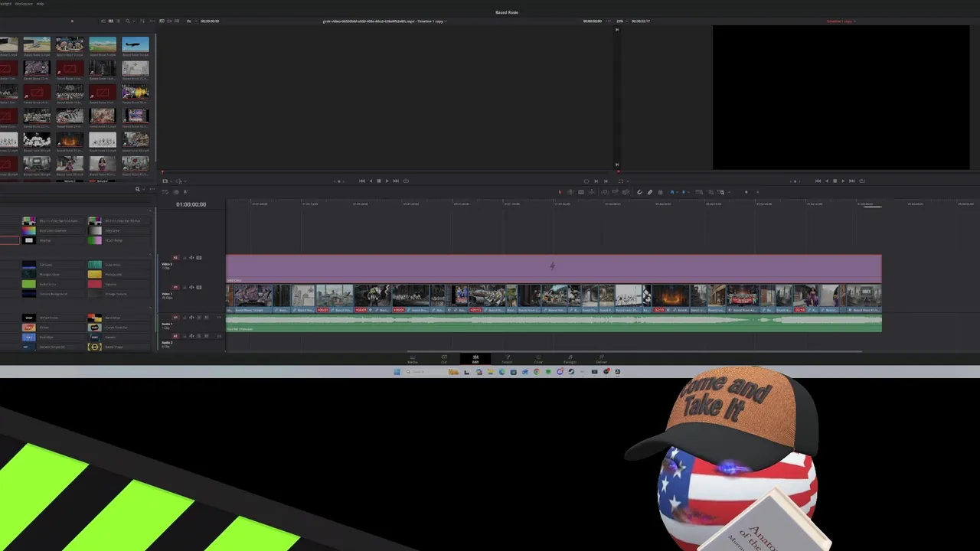Mute the Audio 2 track

tap(206, 336)
